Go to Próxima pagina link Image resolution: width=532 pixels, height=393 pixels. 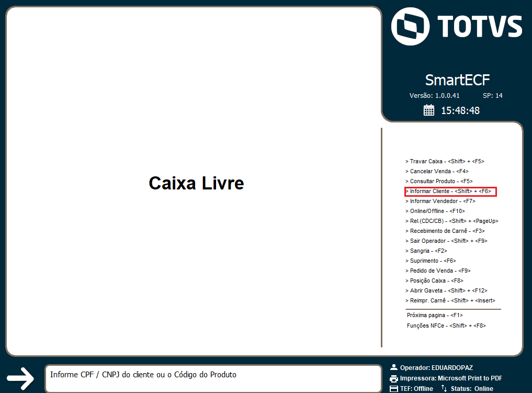point(435,315)
